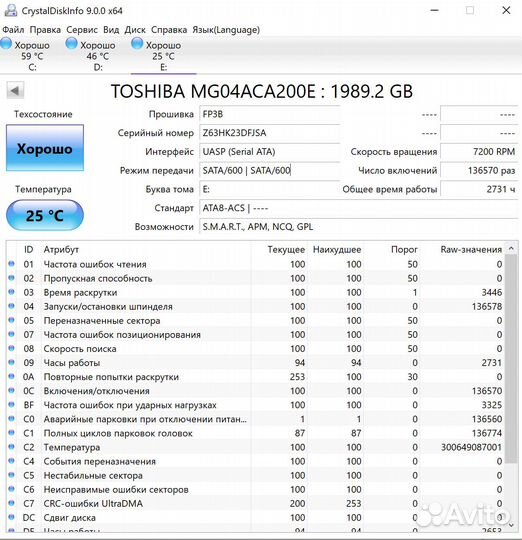Click the power-on count 136570 раз
The height and width of the screenshot is (540, 522).
pyautogui.click(x=479, y=170)
